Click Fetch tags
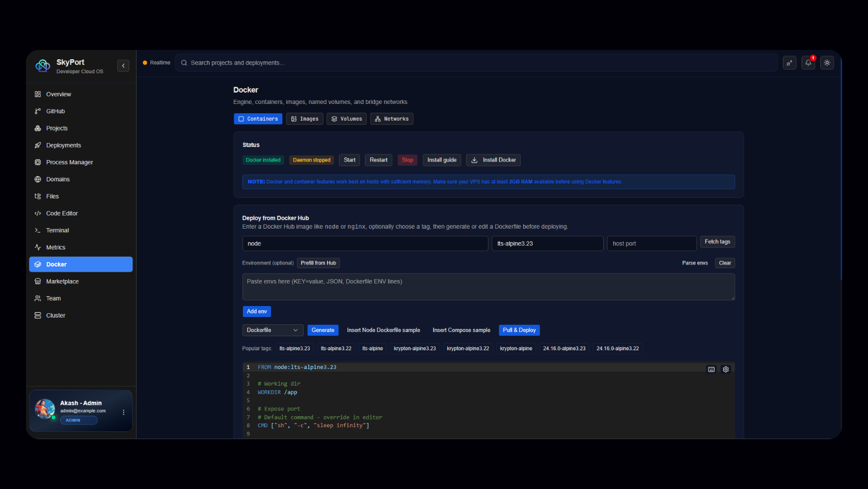This screenshot has height=489, width=868. point(717,242)
